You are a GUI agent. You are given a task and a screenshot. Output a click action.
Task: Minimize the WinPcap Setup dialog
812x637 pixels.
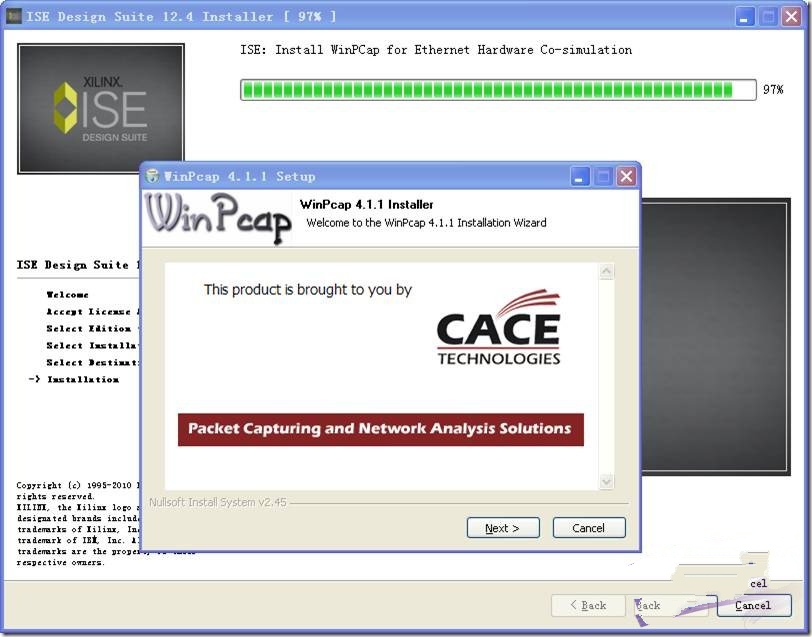579,177
